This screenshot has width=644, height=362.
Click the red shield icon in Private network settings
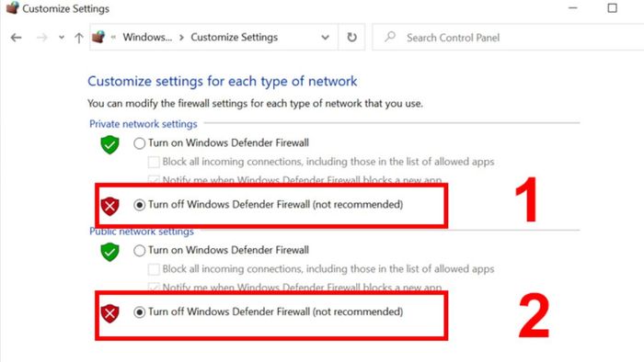(109, 206)
